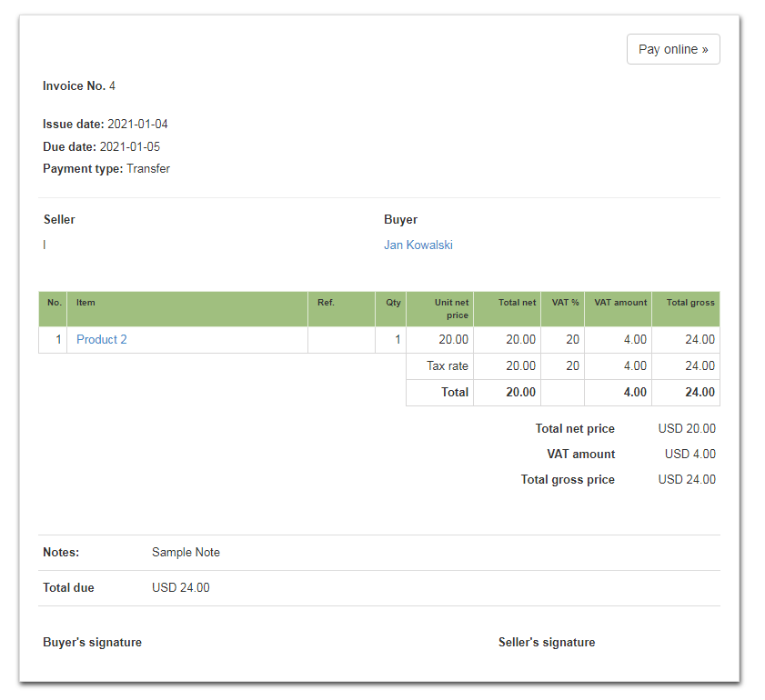Open buyer Jan Kowalski's profile link
The image size is (765, 700).
click(418, 245)
